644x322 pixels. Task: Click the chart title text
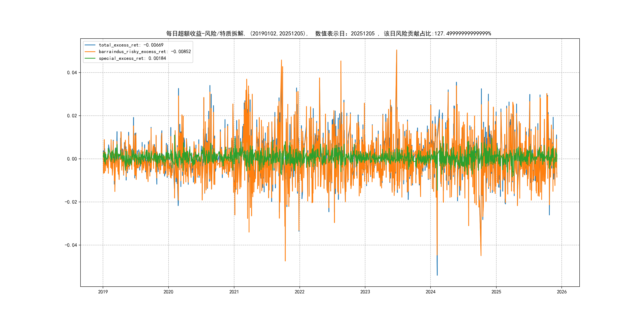[329, 34]
